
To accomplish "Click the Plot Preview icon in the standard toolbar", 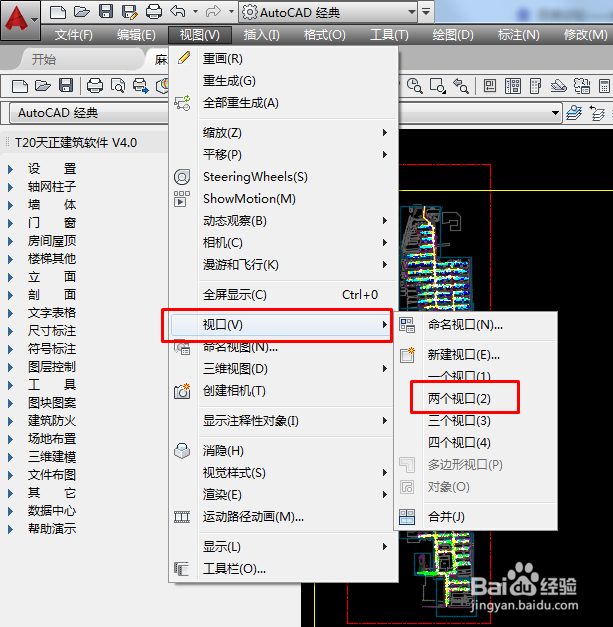I will click(118, 86).
